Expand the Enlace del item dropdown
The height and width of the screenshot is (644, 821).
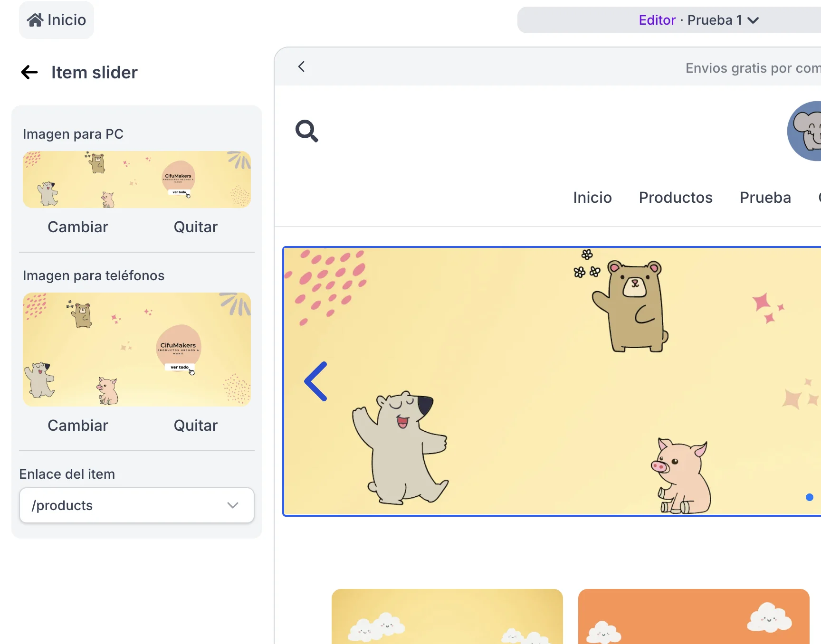pos(136,505)
